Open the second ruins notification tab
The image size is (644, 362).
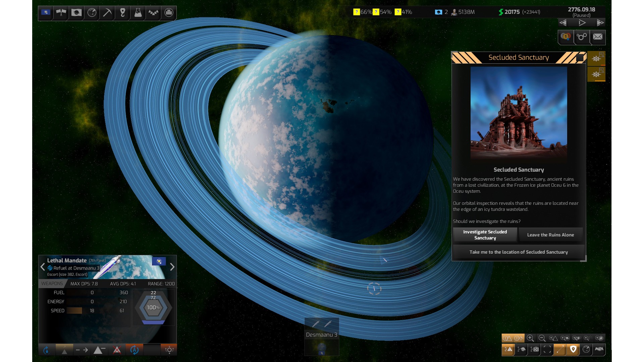tap(596, 74)
